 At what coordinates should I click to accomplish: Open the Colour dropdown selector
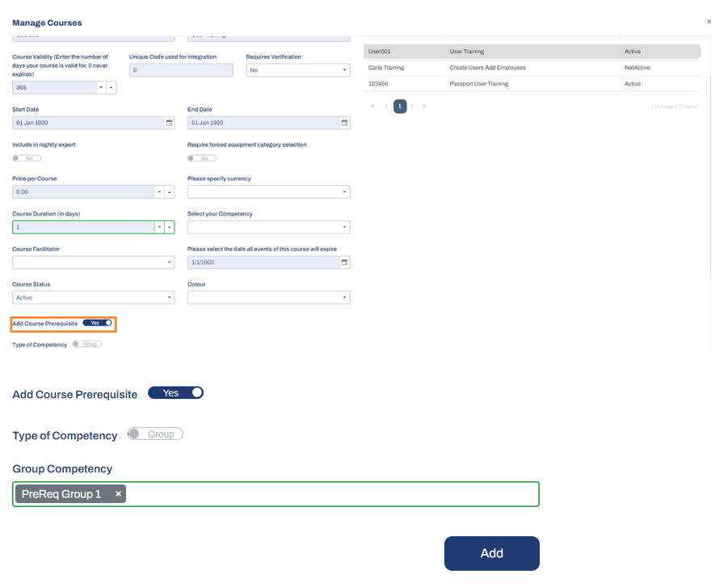pos(269,297)
